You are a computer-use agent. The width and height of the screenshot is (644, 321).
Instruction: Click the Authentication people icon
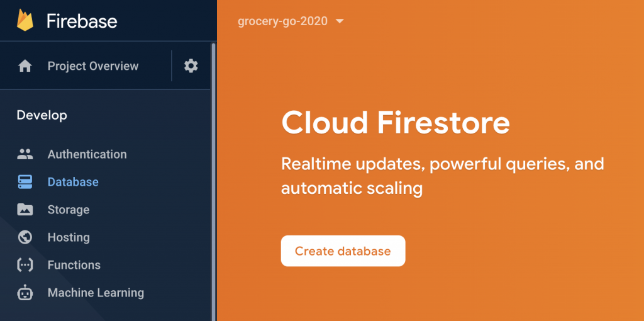[25, 154]
